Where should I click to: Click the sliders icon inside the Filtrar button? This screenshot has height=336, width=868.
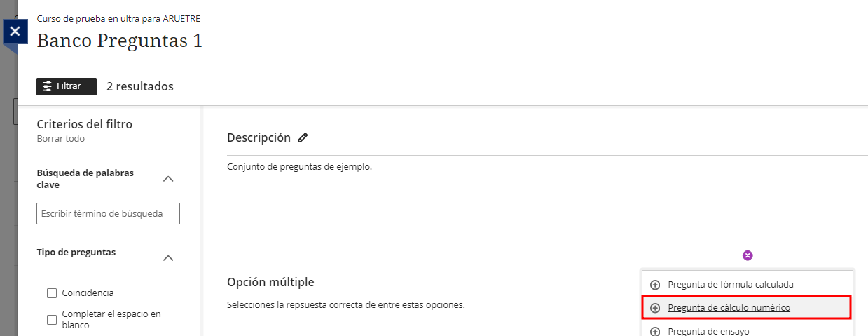tap(47, 86)
